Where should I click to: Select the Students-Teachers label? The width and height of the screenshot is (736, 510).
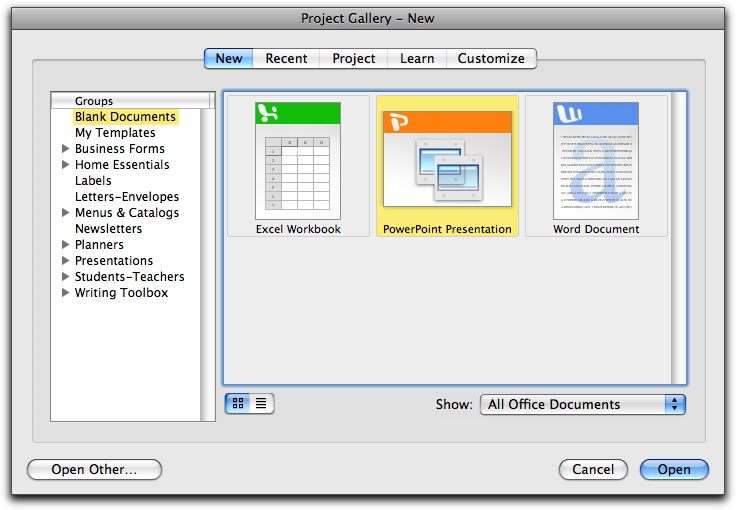130,276
